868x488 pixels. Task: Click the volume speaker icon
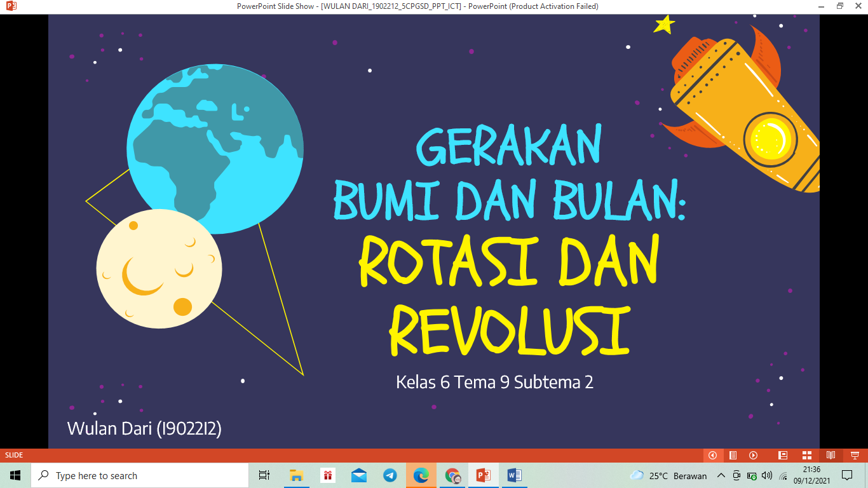[767, 475]
